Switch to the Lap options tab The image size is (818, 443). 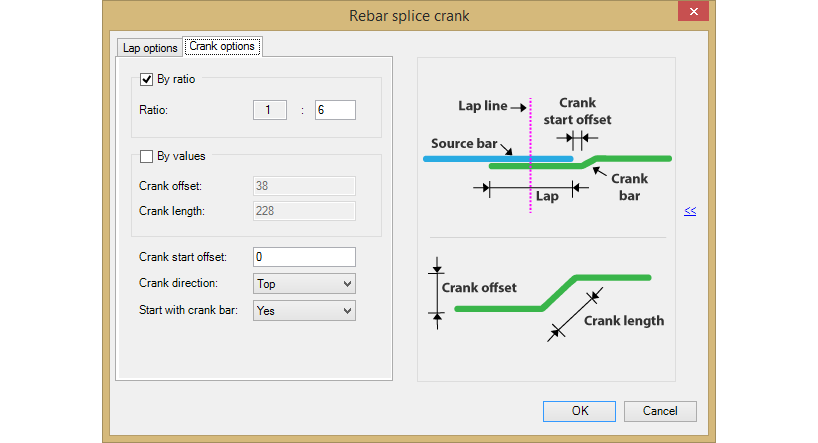click(150, 48)
